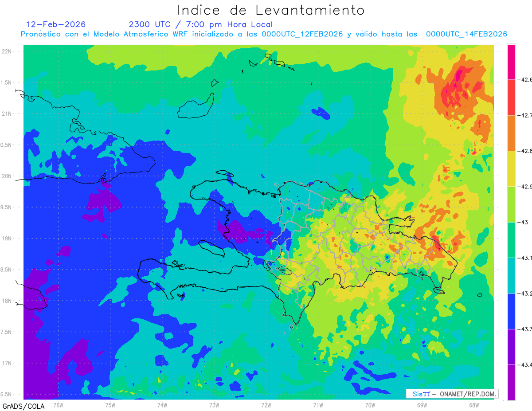Pick the blue legend swatch
The width and height of the screenshot is (532, 411).
click(511, 311)
